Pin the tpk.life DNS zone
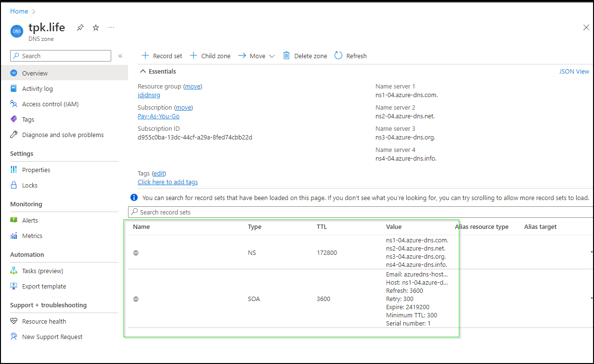 click(x=80, y=28)
